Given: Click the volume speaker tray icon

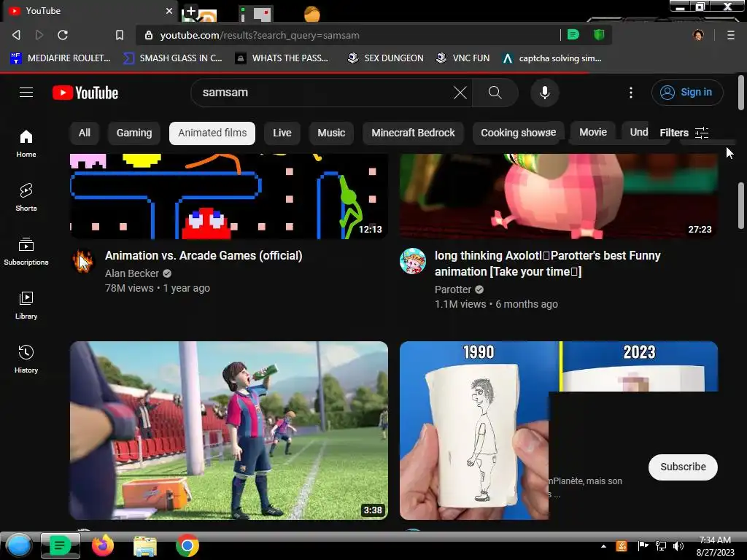Looking at the screenshot, I should tap(678, 546).
